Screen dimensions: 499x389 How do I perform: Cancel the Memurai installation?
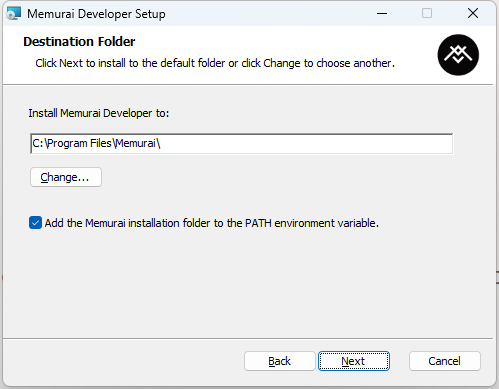click(445, 361)
